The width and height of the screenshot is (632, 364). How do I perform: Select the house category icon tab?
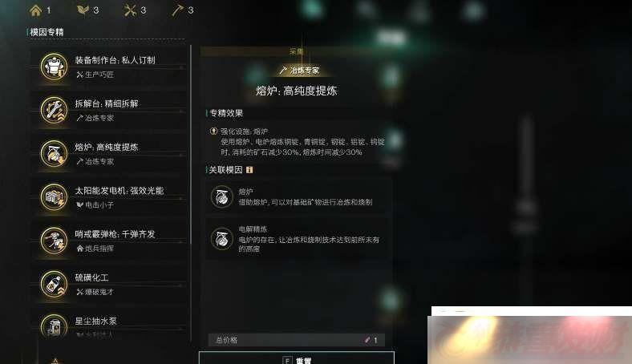pyautogui.click(x=36, y=10)
